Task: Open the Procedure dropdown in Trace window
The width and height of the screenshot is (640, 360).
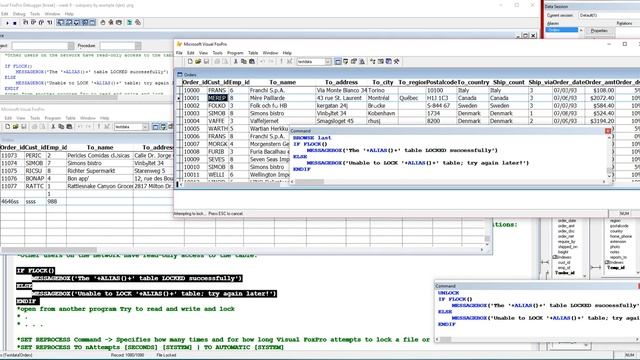Action: click(x=138, y=46)
